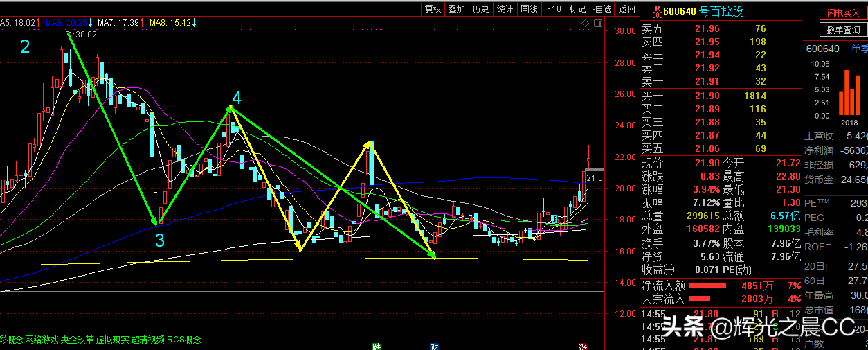Screen dimensions: 868x350
Task: Remove the stock via the -自选 button
Action: [602, 9]
